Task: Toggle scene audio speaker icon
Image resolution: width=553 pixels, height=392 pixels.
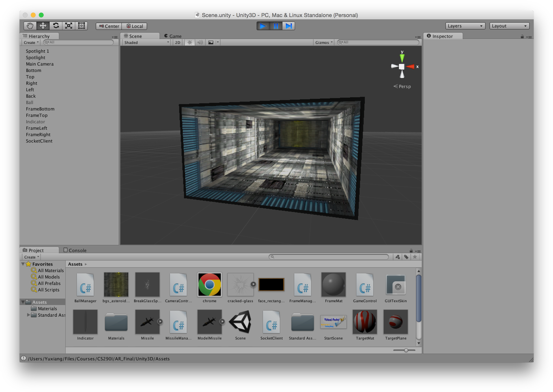Action: pyautogui.click(x=200, y=42)
